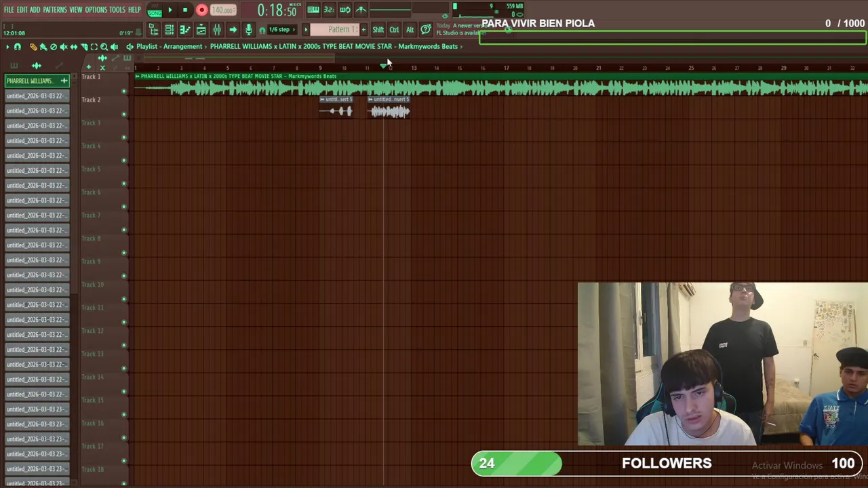Viewport: 868px width, 488px height.
Task: Mute Track 5 with its green dot
Action: tap(123, 183)
